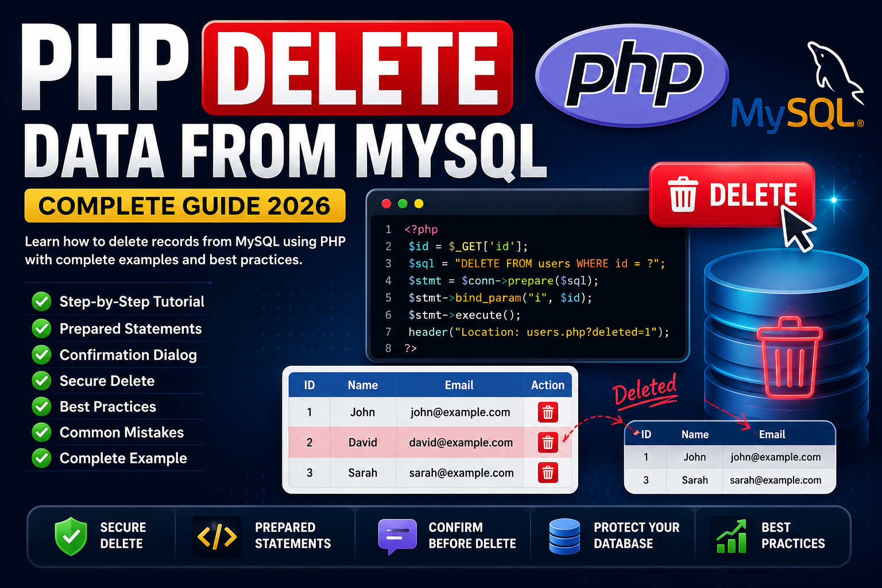This screenshot has width=882, height=588.
Task: Click the ID header in left table
Action: click(310, 385)
